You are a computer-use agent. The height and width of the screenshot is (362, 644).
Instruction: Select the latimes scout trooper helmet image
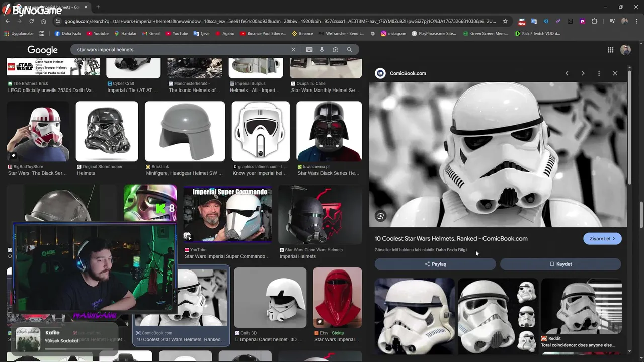[x=261, y=131]
